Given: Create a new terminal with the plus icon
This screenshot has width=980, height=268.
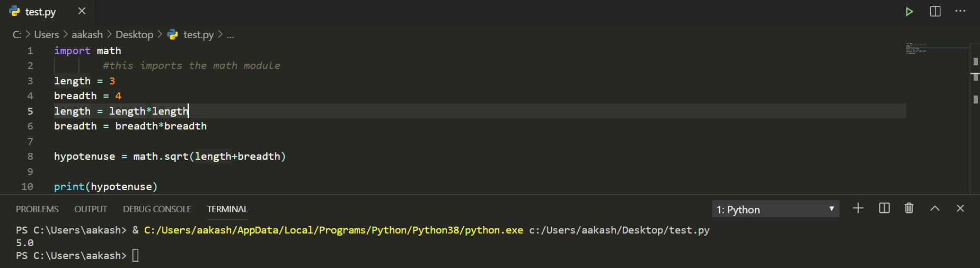Looking at the screenshot, I should click(858, 209).
